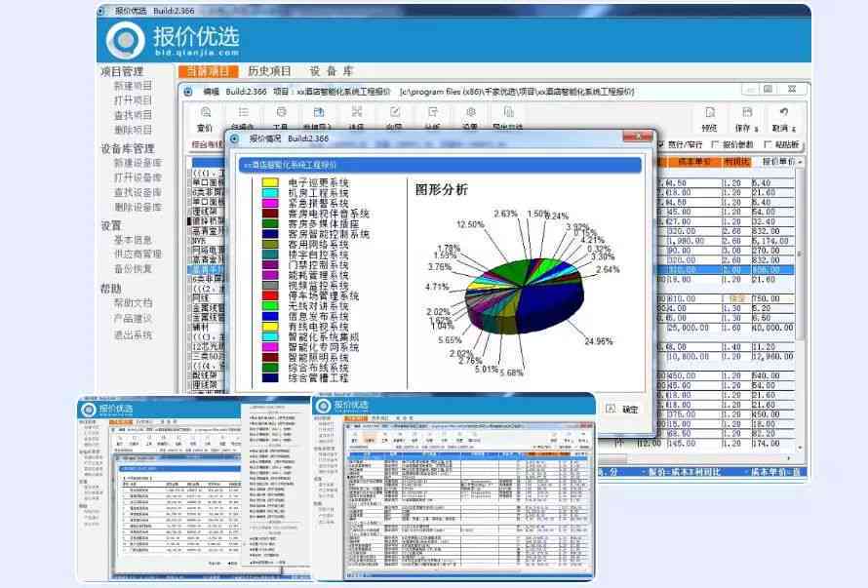868x588 pixels.
Task: Click the 图形分析 heading
Action: click(x=441, y=190)
